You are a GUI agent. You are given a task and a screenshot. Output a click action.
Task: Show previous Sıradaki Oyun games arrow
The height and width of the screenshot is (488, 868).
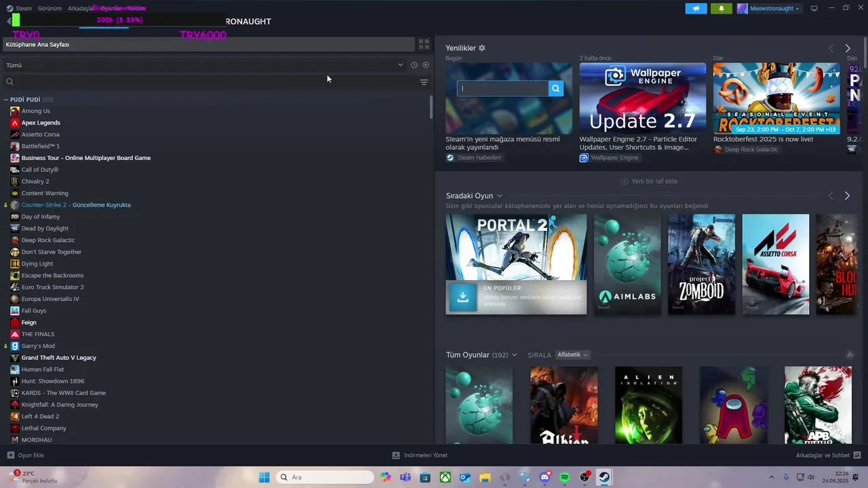pos(831,196)
